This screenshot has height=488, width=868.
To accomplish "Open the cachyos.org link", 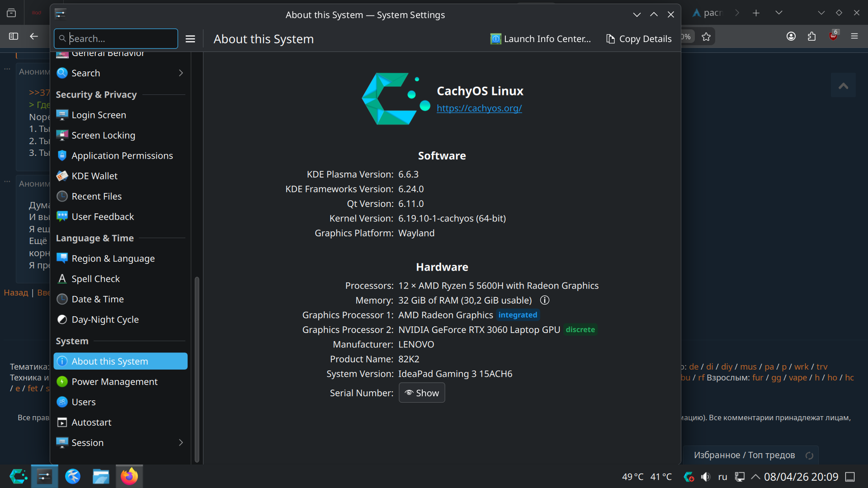I will [479, 108].
